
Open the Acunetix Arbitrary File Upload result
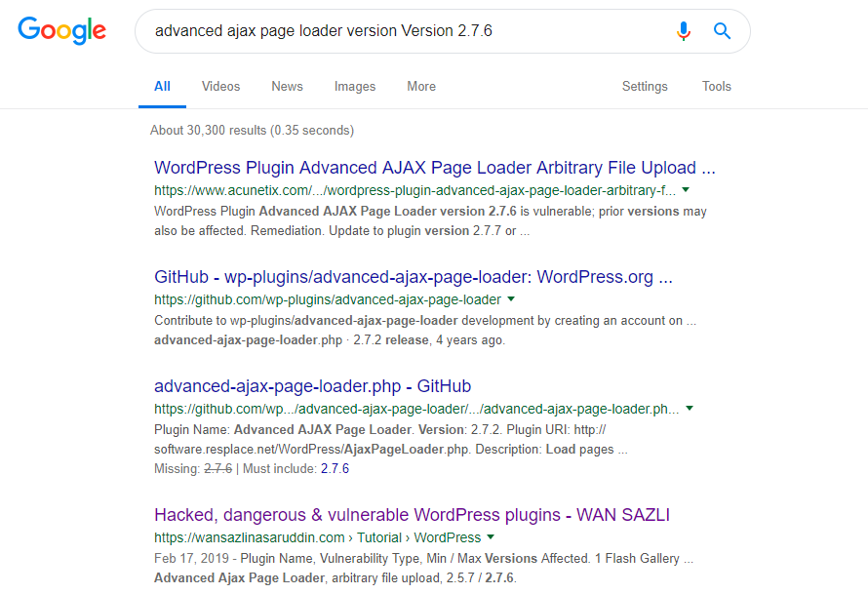pyautogui.click(x=435, y=168)
